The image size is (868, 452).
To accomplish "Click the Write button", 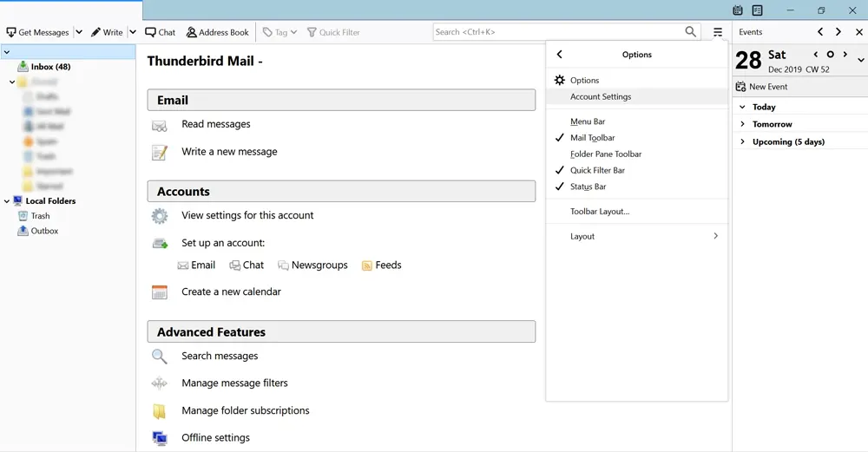I will pos(107,32).
